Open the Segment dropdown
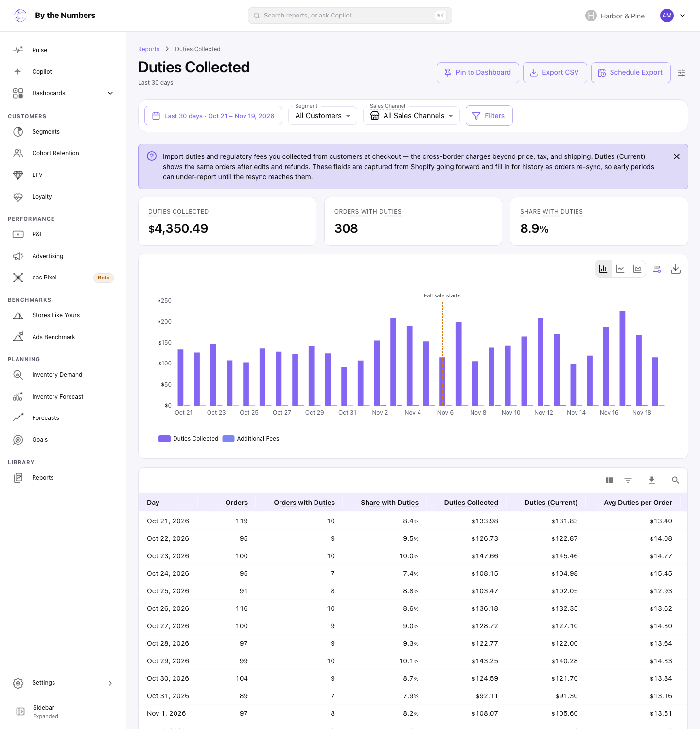The height and width of the screenshot is (729, 700). [323, 116]
